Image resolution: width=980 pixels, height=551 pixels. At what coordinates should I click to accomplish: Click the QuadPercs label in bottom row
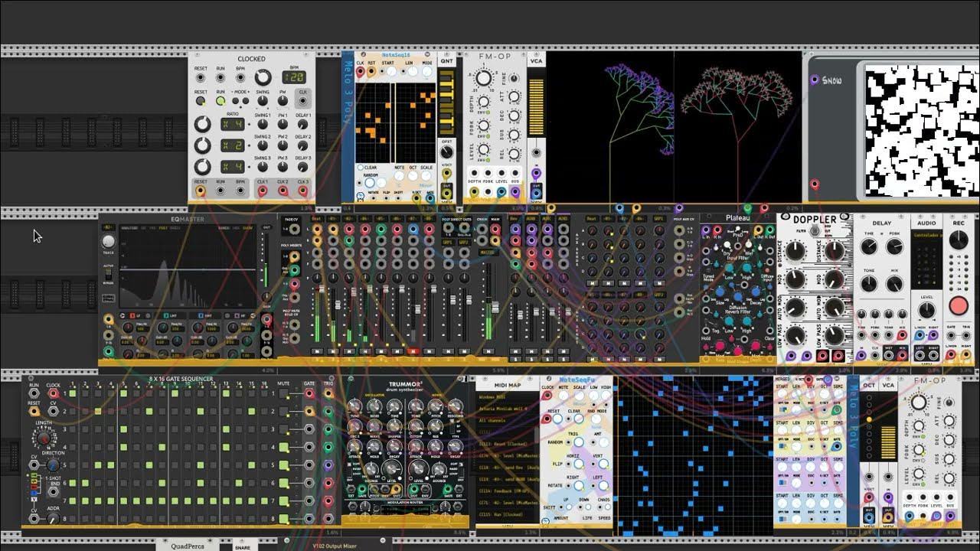point(187,546)
